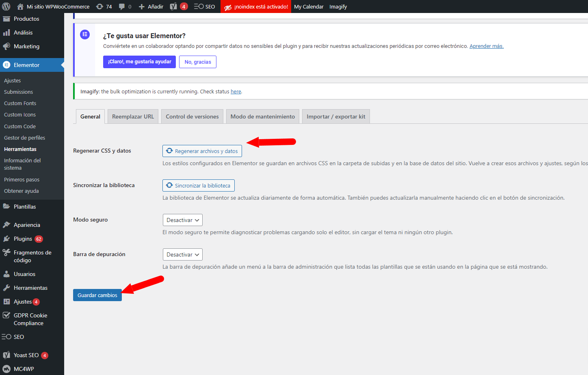Viewport: 588px width, 375px height.
Task: Open the Control de versiones tab
Action: (x=192, y=116)
